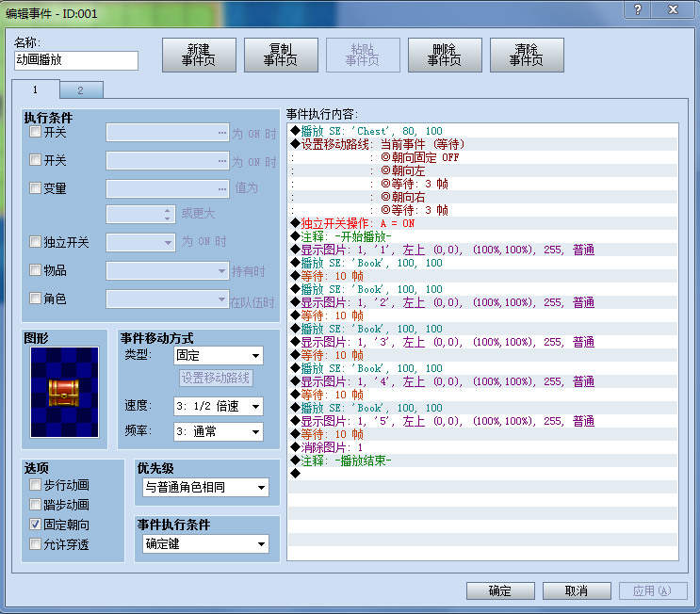The width and height of the screenshot is (700, 614).
Task: Select event page tab 1
Action: [x=35, y=89]
